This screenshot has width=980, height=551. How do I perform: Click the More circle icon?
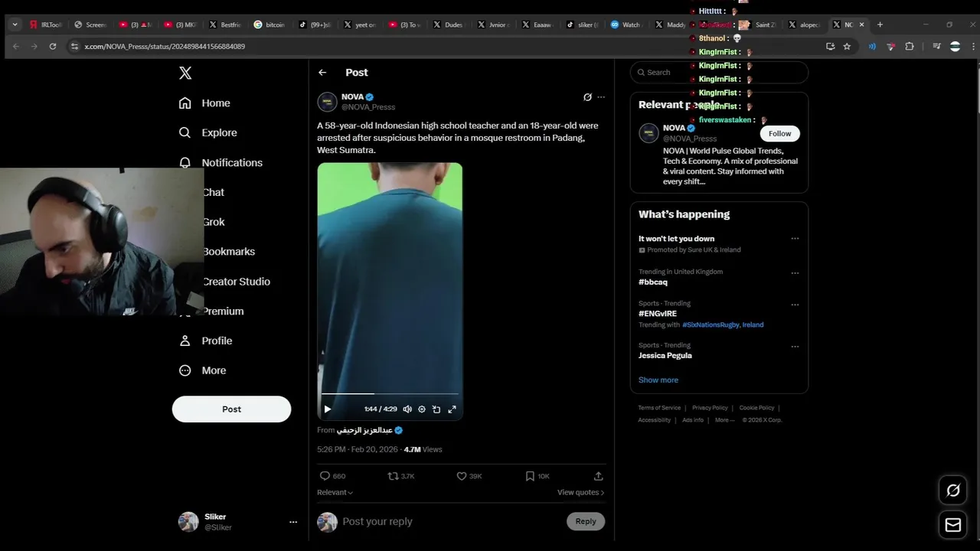185,370
